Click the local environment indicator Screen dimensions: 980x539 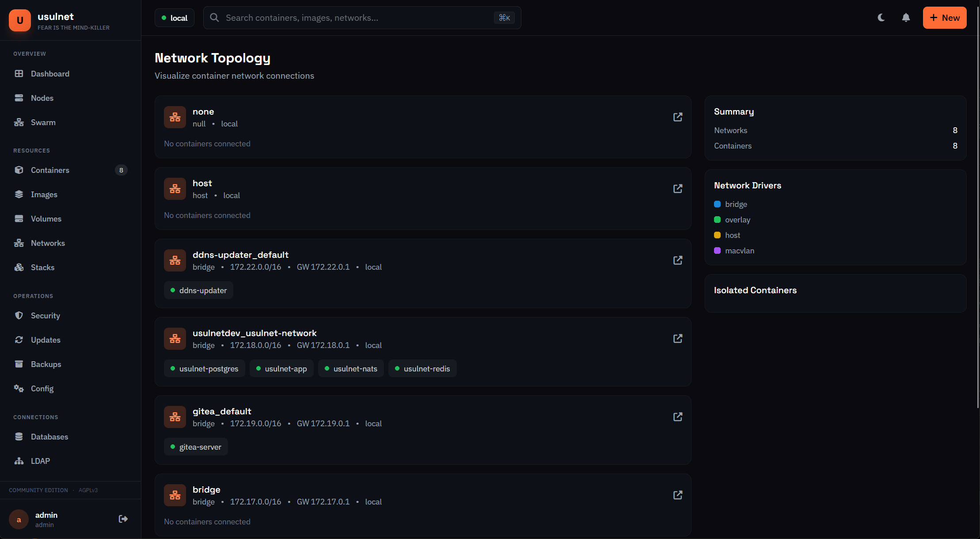point(174,18)
